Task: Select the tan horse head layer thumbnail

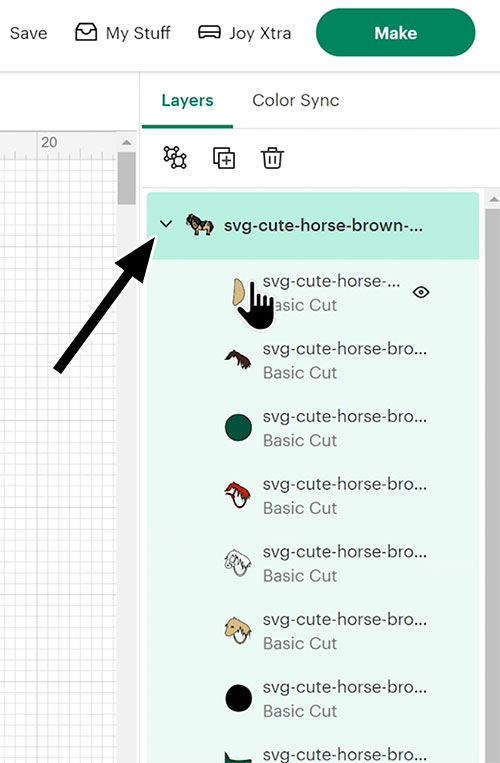Action: 238,630
